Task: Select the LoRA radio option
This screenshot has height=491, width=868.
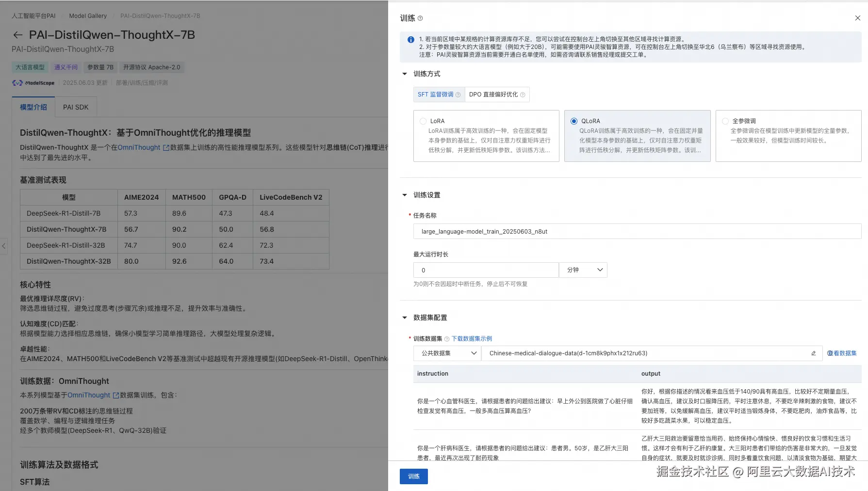Action: pos(423,121)
